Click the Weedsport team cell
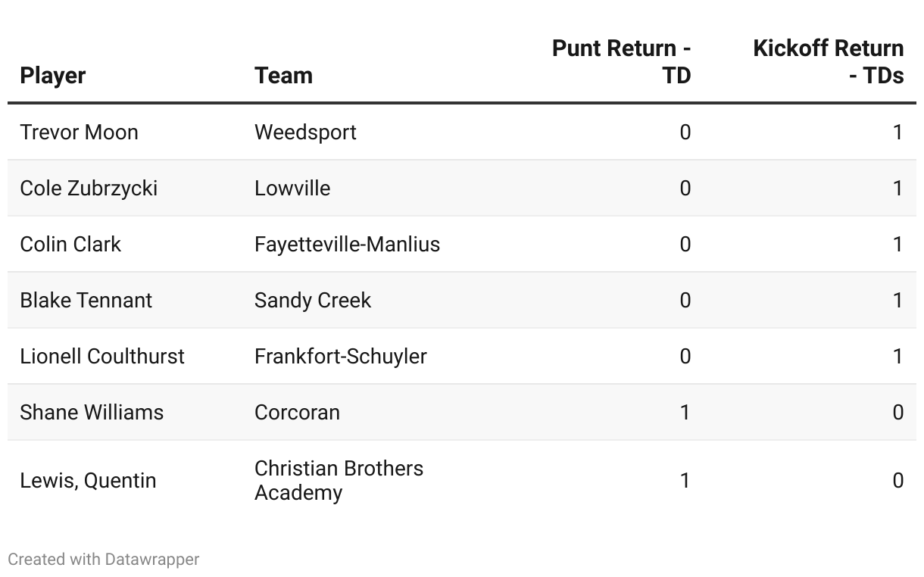The image size is (924, 577). coord(305,132)
